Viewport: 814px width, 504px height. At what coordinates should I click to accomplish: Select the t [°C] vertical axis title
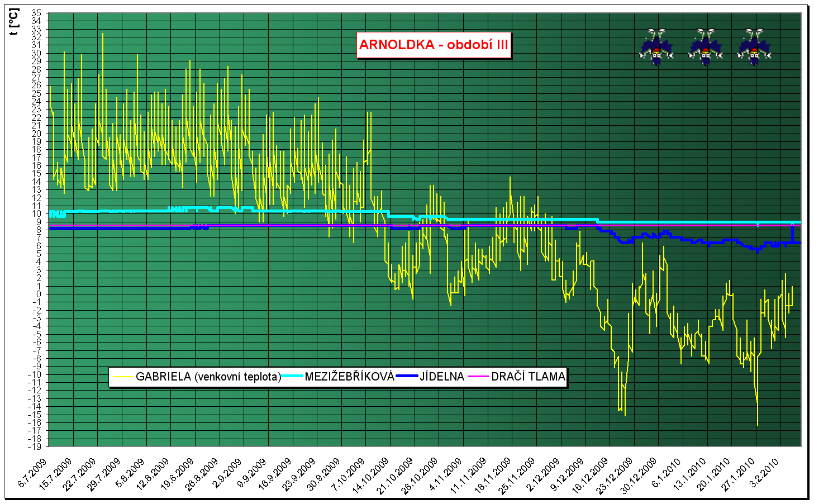(x=15, y=22)
